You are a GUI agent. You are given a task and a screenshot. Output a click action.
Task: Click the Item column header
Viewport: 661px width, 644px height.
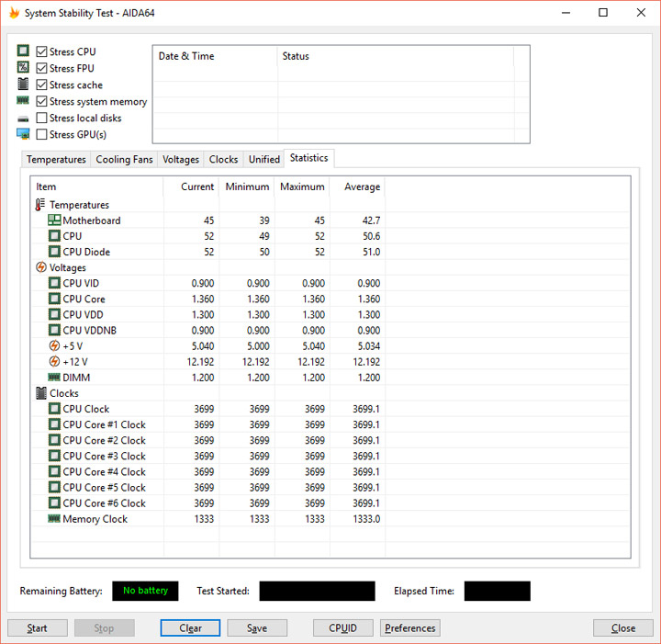pyautogui.click(x=97, y=186)
